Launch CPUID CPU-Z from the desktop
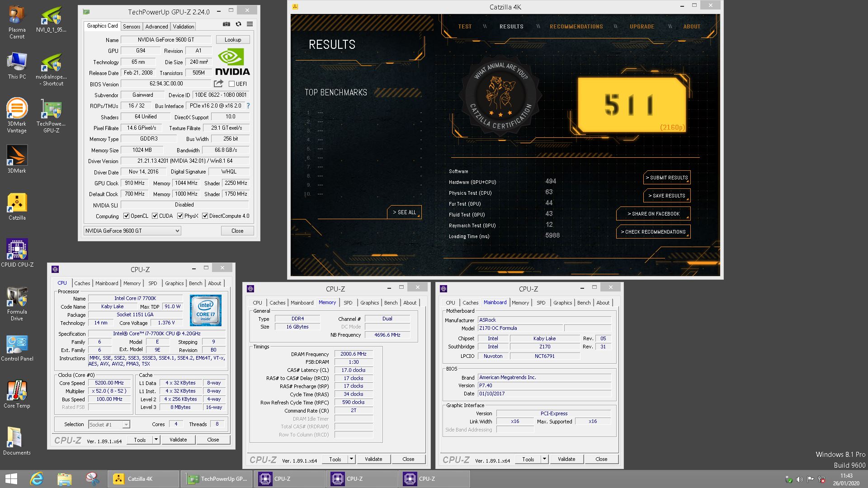The width and height of the screenshot is (868, 488). [x=17, y=253]
